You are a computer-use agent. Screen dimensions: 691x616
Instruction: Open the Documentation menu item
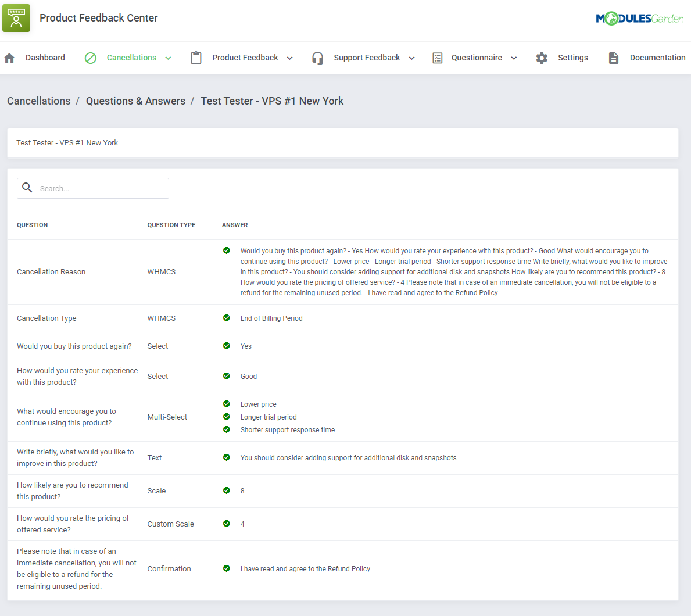[x=657, y=58]
